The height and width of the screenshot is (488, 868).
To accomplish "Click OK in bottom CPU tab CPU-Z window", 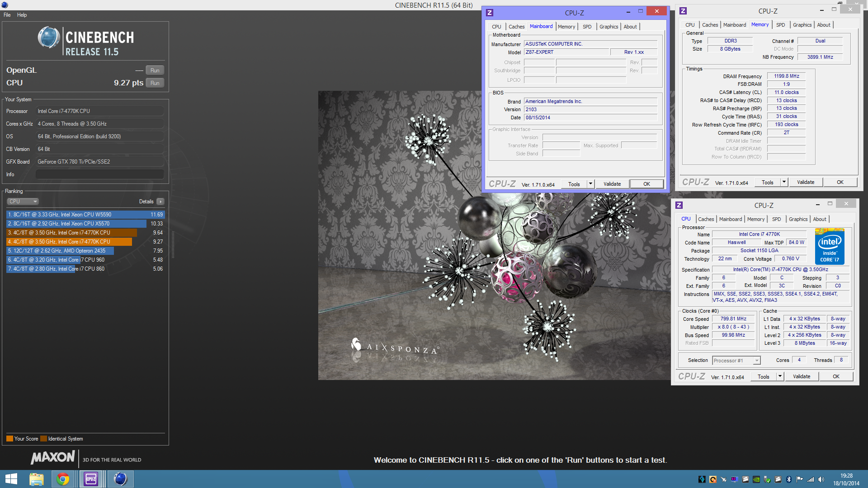I will [x=836, y=376].
